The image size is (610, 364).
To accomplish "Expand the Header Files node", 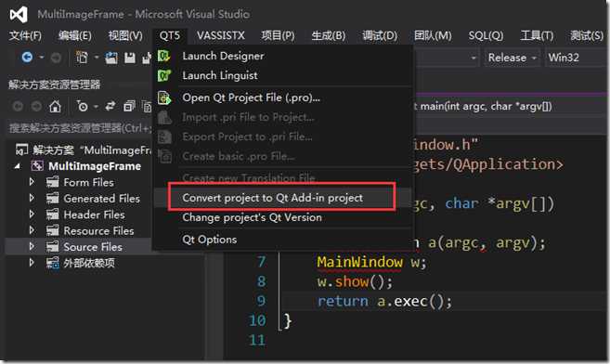I will [32, 214].
